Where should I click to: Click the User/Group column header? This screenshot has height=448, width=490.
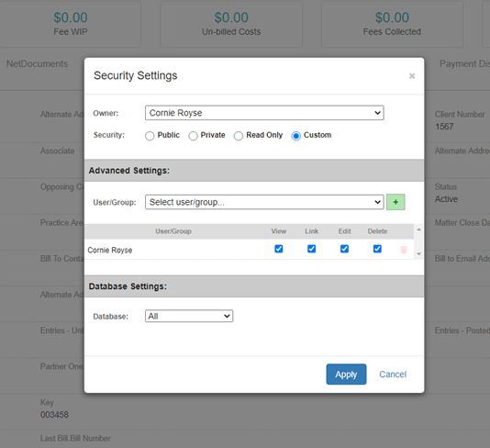pyautogui.click(x=173, y=231)
